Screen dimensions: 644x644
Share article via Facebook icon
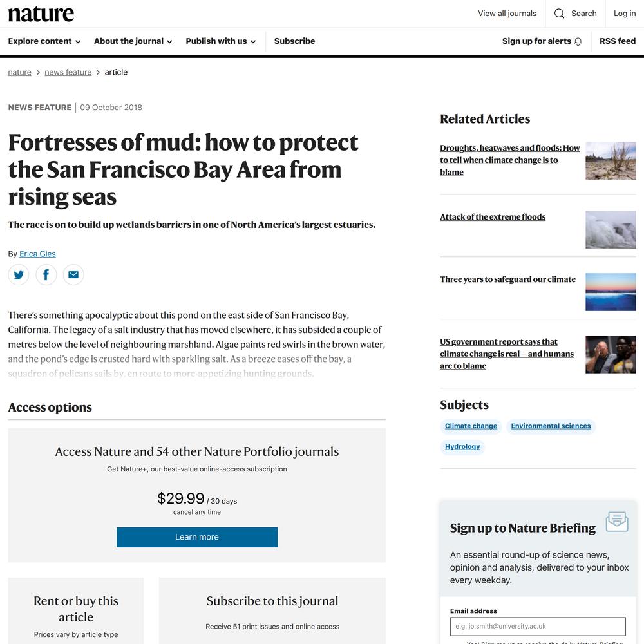[46, 275]
